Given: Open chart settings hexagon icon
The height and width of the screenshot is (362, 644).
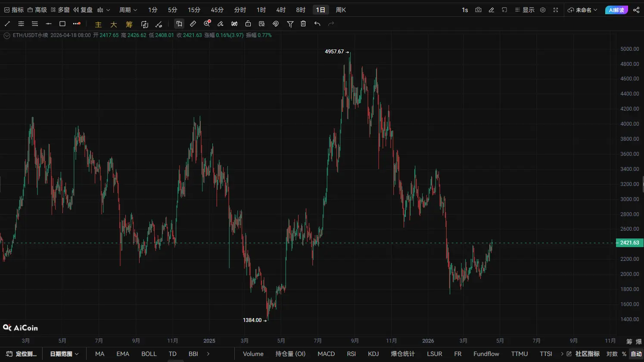Looking at the screenshot, I should [543, 10].
